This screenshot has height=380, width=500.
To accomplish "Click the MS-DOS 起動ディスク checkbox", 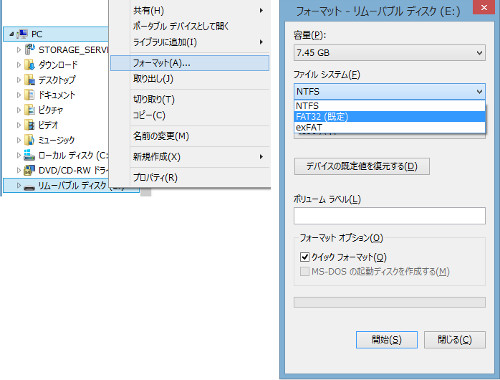I will [305, 271].
